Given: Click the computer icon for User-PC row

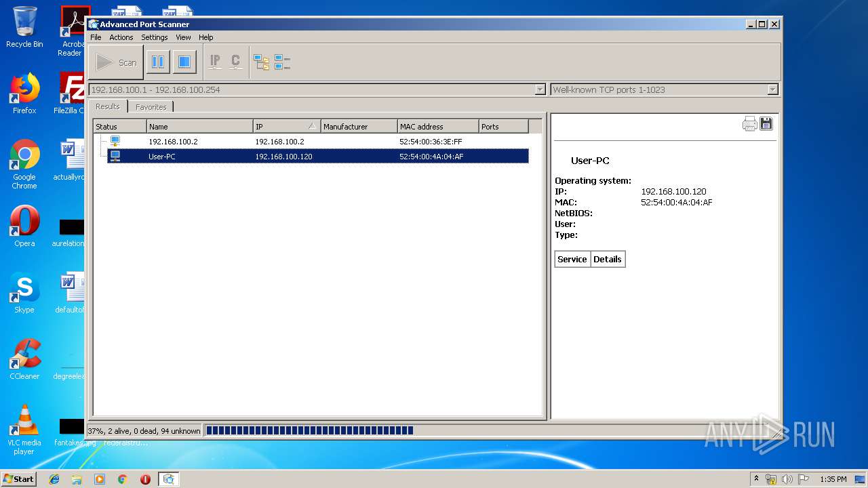Looking at the screenshot, I should pyautogui.click(x=115, y=156).
